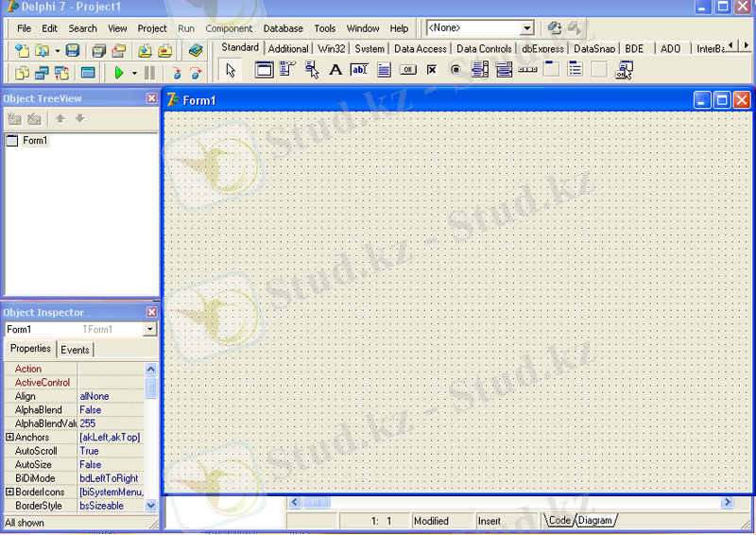Screen dimensions: 756x535
Task: Open the dropdown arrow beside Open icon
Action: [58, 50]
